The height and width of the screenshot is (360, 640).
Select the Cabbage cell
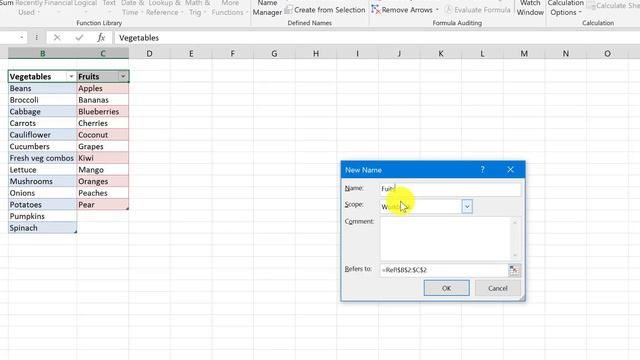tap(42, 111)
